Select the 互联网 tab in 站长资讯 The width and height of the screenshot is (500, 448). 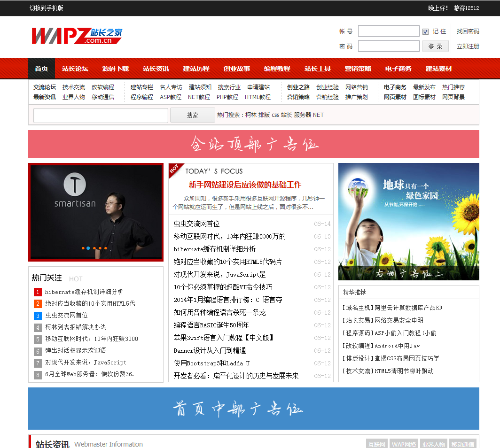pos(377,444)
